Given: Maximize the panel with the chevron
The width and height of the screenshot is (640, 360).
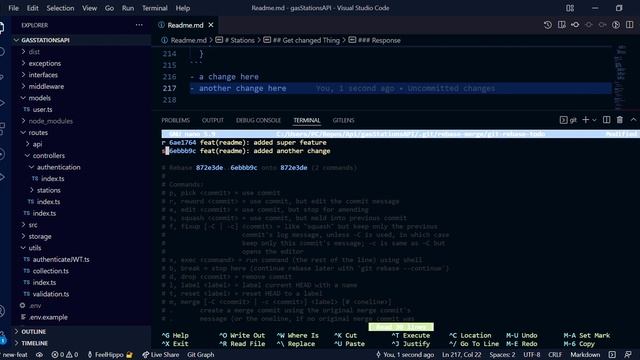Looking at the screenshot, I should pos(633,120).
